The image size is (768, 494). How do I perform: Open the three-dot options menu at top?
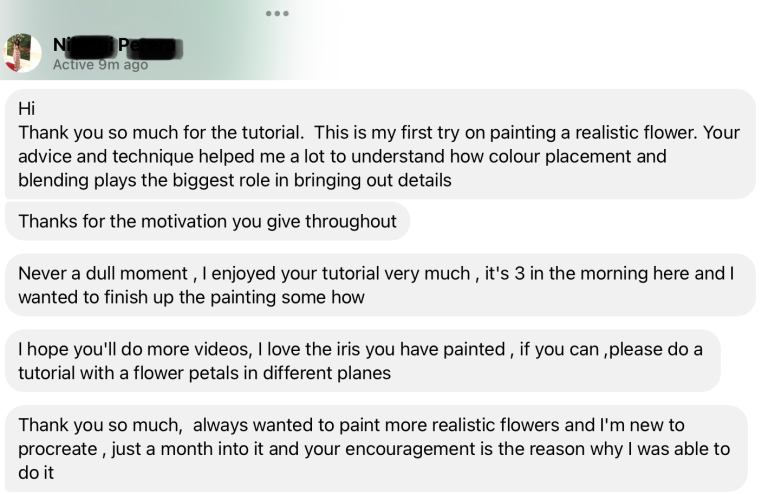tap(277, 13)
